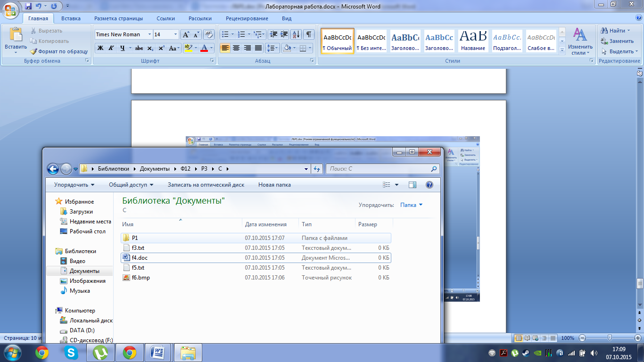The image size is (644, 362).
Task: Open the Разметка страницы ribbon tab
Action: [x=118, y=18]
